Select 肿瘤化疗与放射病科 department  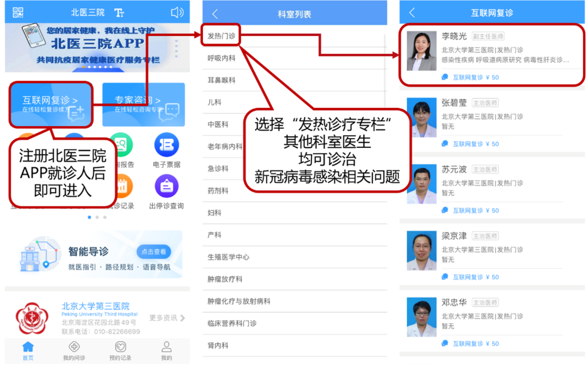pyautogui.click(x=294, y=301)
